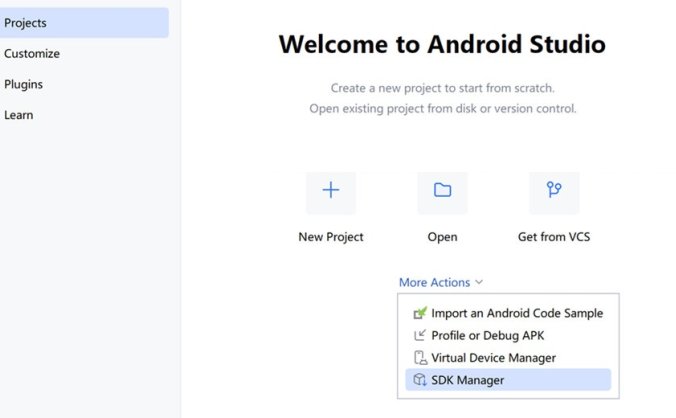Open Virtual Device Manager from the menu

pyautogui.click(x=508, y=358)
